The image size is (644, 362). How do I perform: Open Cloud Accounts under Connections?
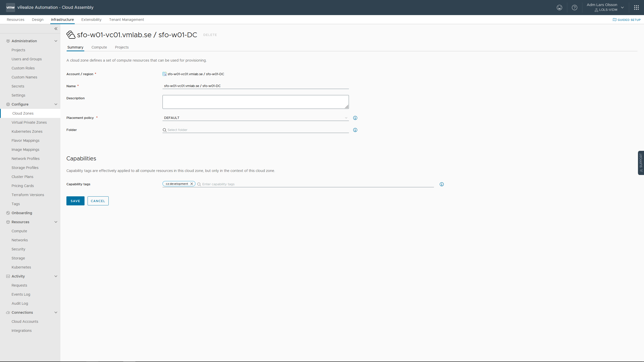25,322
